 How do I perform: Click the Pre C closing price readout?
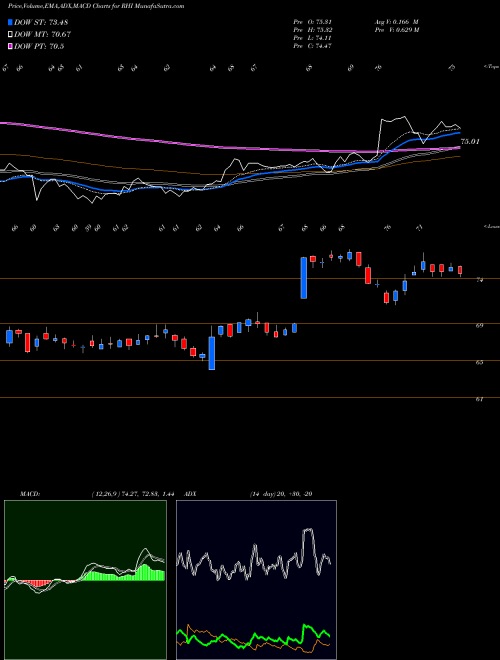[312, 46]
